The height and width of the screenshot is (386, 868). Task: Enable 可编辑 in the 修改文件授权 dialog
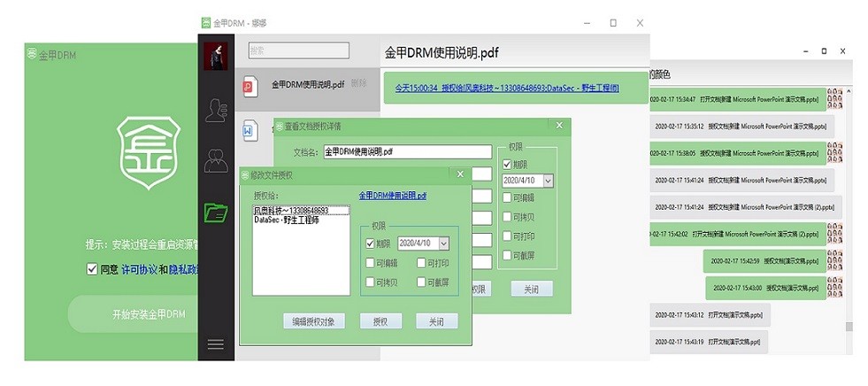click(x=370, y=263)
